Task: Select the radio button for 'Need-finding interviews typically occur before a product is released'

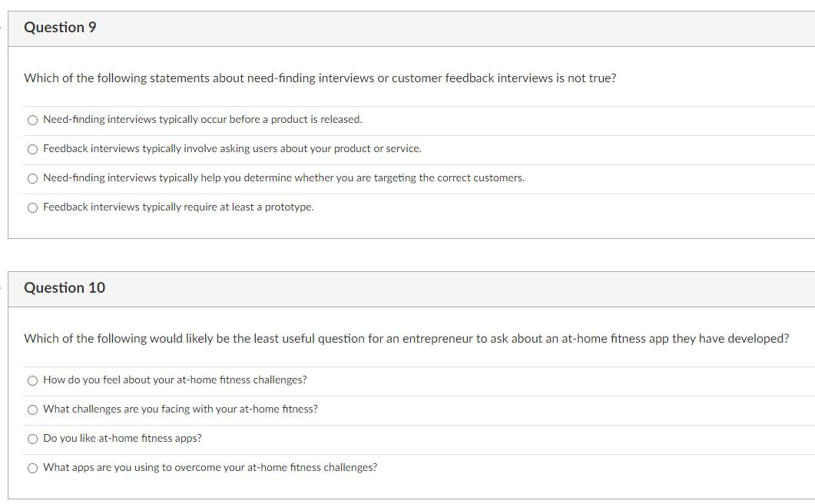Action: coord(32,120)
